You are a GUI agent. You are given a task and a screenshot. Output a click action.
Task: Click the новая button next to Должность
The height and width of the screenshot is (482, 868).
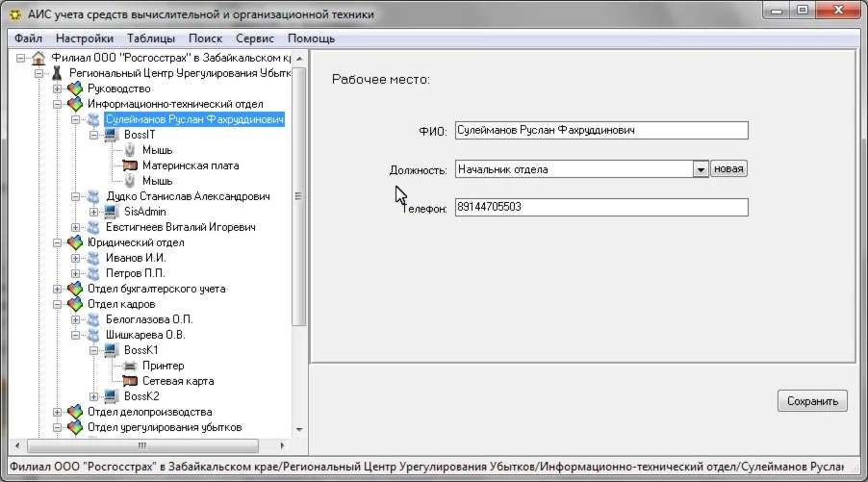729,169
